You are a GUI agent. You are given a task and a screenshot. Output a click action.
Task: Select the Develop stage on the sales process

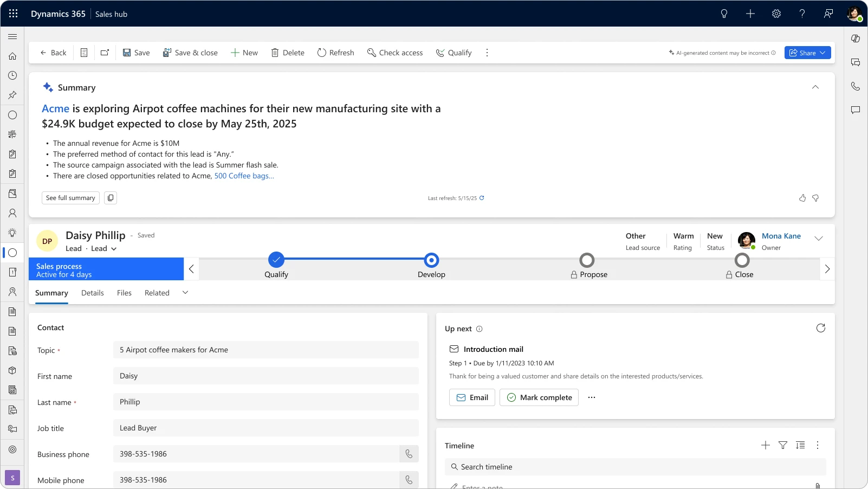coord(431,261)
